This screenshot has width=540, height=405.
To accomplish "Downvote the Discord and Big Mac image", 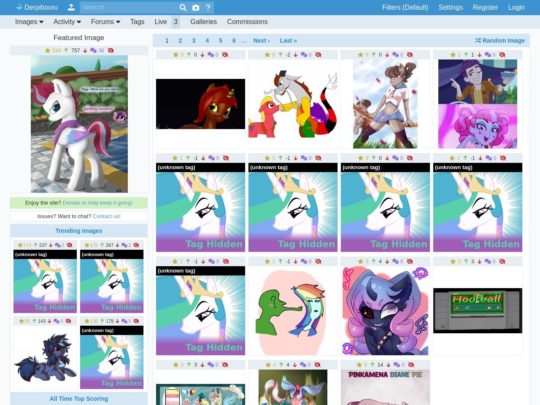I will [295, 55].
